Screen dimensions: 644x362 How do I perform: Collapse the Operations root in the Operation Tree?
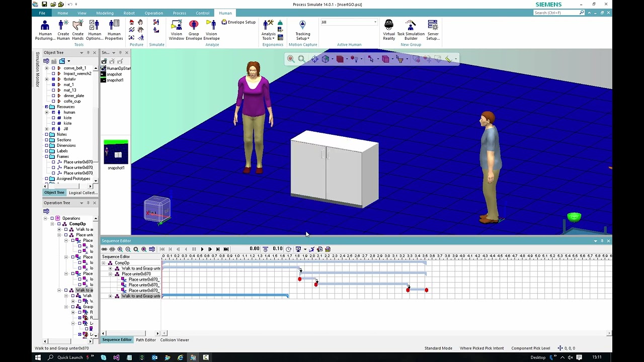pyautogui.click(x=45, y=218)
